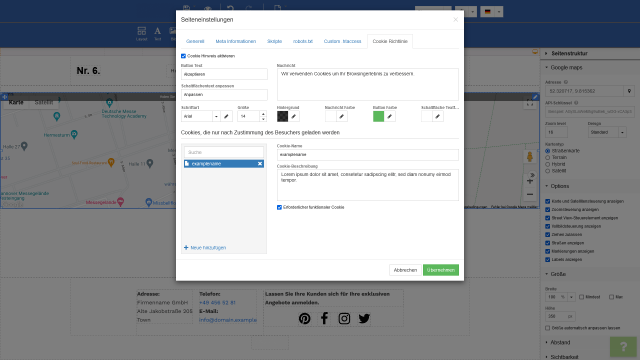Click the +49 phone number link
640x360 pixels.
pyautogui.click(x=217, y=303)
